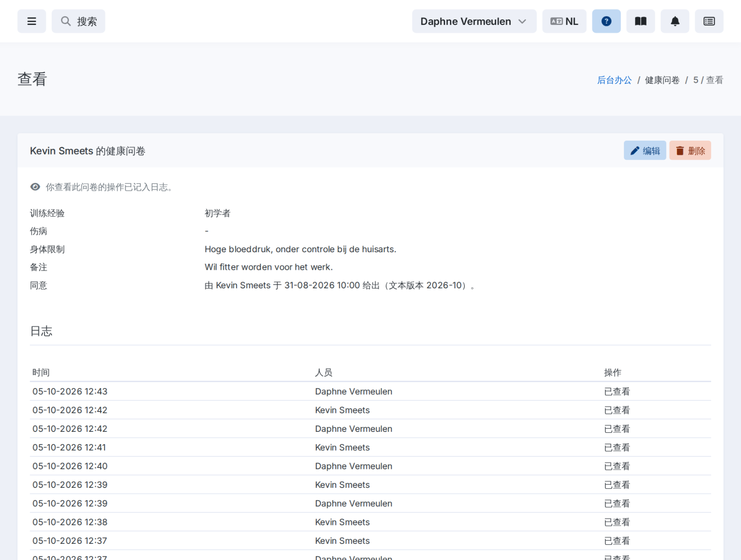Click the 身体限制 field label
741x560 pixels.
click(47, 249)
